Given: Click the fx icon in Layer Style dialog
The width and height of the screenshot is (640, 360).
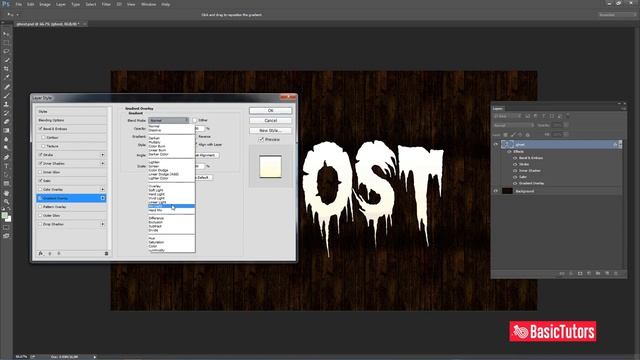Looking at the screenshot, I should tap(41, 253).
